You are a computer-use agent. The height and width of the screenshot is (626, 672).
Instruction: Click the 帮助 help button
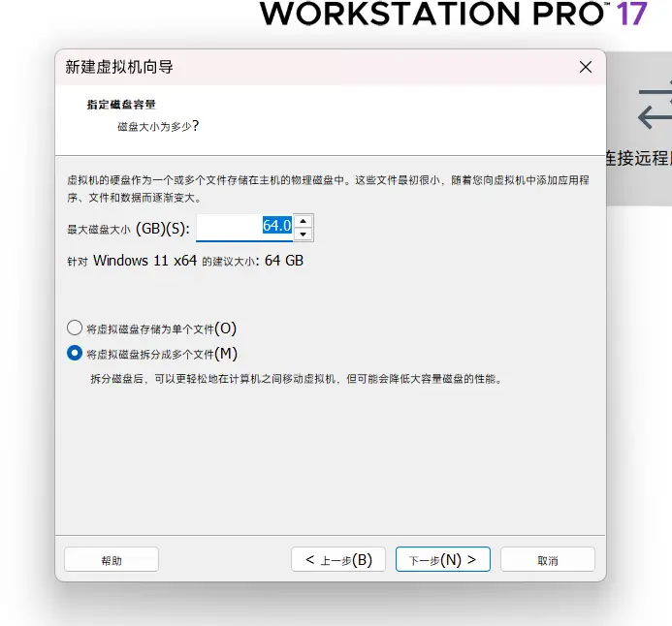112,559
